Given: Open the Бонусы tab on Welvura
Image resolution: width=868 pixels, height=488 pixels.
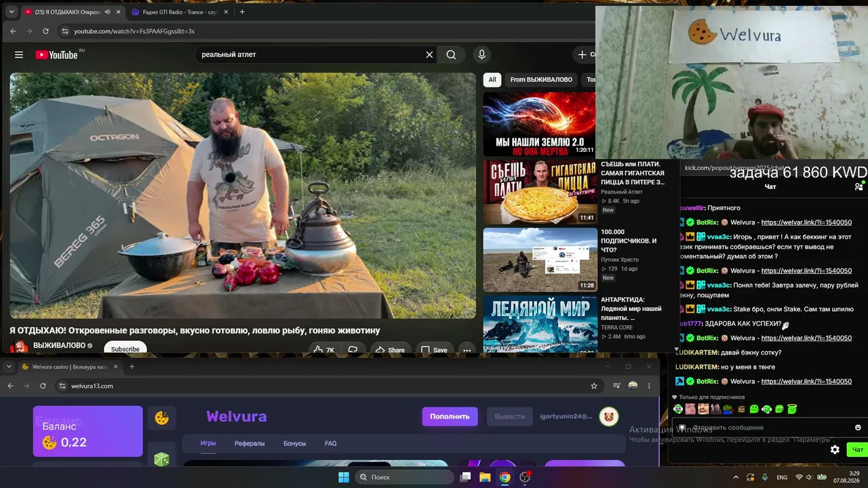Looking at the screenshot, I should 294,443.
